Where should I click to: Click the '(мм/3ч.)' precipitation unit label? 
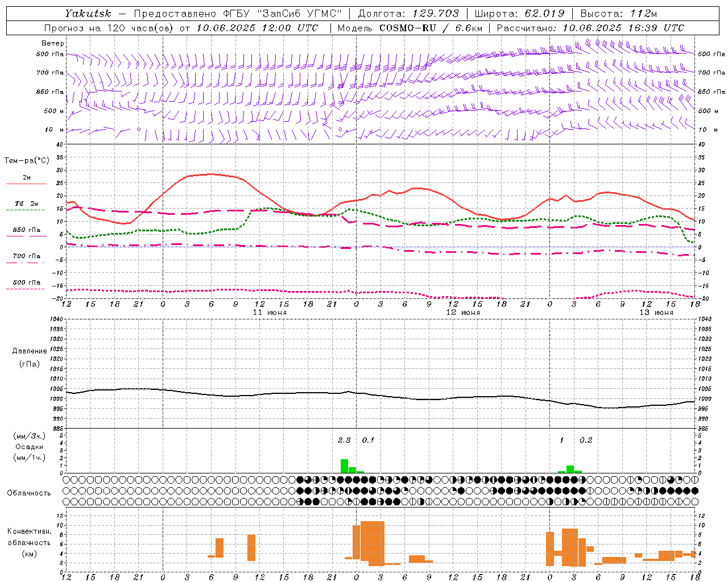(x=29, y=436)
